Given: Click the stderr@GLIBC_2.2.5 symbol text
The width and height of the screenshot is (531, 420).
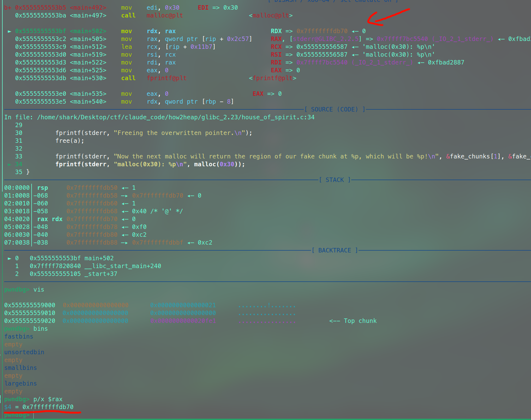Looking at the screenshot, I should coord(326,39).
